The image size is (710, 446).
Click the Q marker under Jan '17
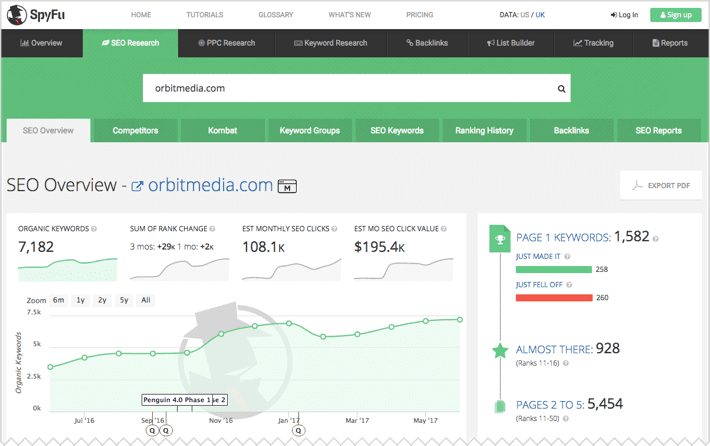(298, 430)
